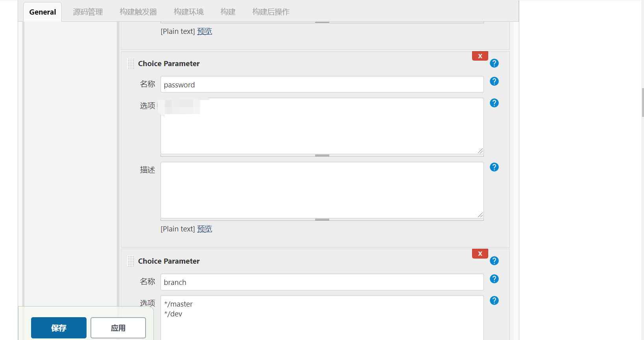Open help for password Choice Parameter header
The image size is (644, 340).
(494, 63)
